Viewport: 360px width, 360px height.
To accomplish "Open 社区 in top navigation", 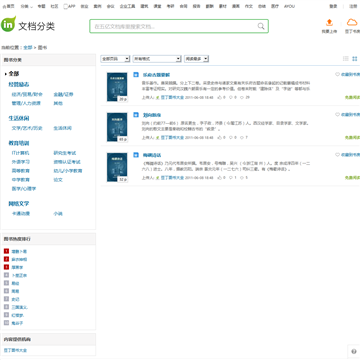I will [54, 6].
